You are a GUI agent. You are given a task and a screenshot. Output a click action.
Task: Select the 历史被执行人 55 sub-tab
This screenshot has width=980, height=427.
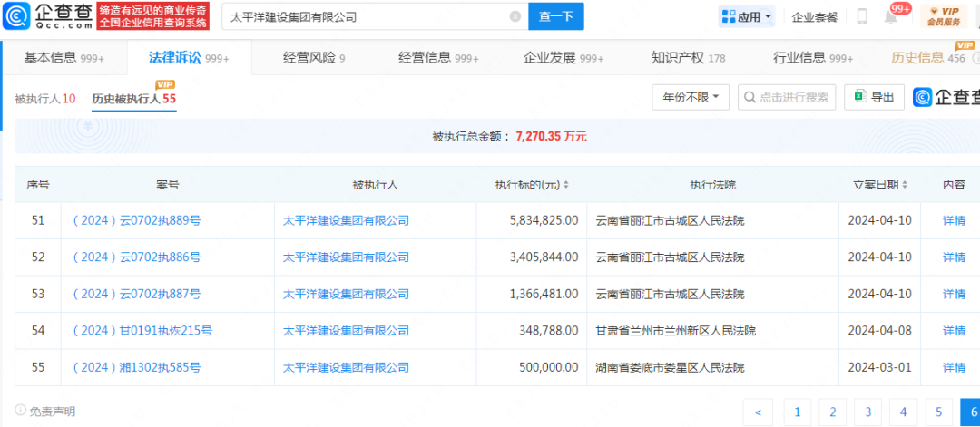pos(133,98)
